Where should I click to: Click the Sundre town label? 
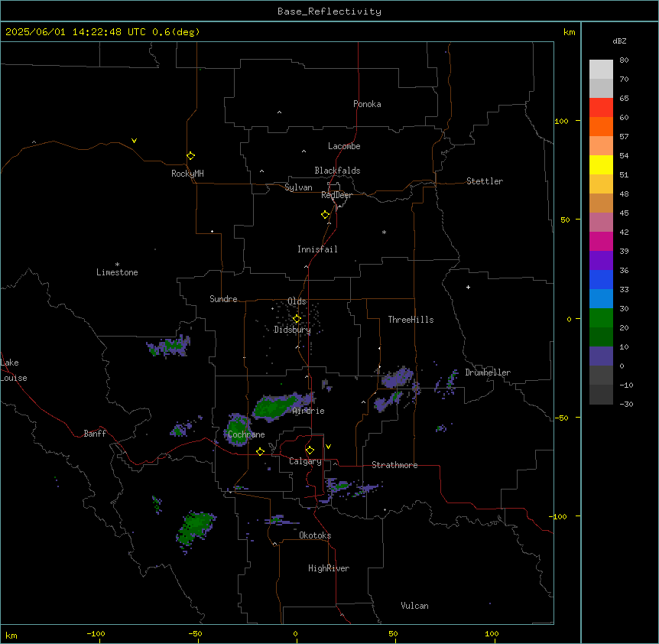click(x=223, y=299)
